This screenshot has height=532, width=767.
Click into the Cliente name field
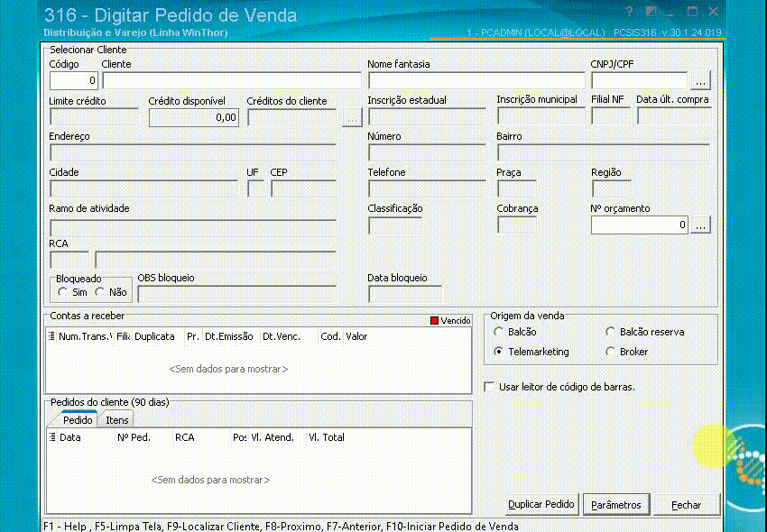pos(232,80)
